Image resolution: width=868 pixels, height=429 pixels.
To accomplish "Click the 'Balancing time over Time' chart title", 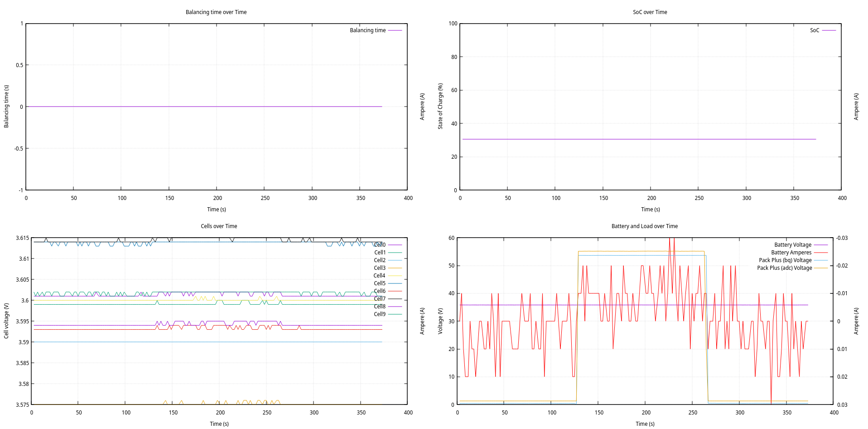I will coord(216,12).
